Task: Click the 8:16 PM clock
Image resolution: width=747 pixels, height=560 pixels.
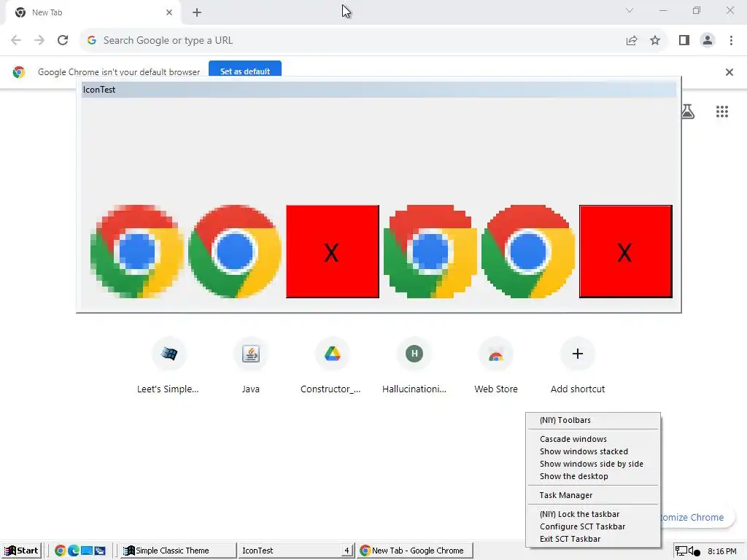Action: 721,551
